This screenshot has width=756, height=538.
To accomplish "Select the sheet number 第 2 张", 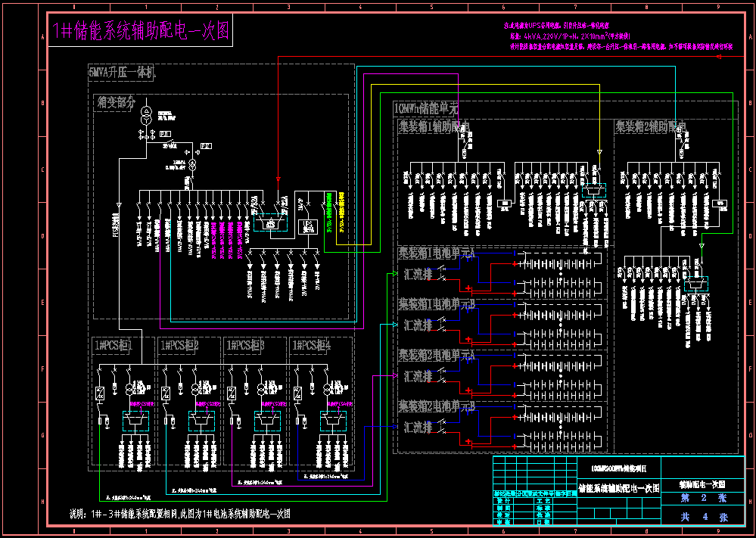I will pyautogui.click(x=704, y=497).
